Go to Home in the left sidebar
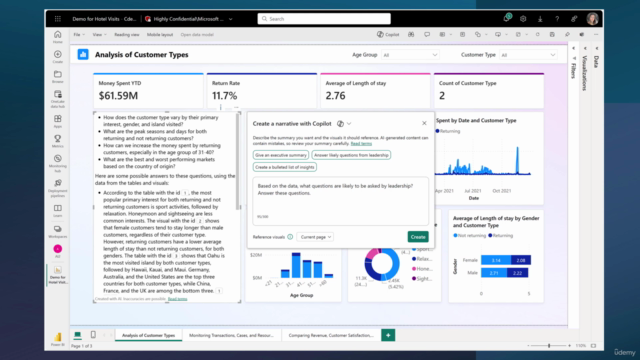 coord(58,37)
